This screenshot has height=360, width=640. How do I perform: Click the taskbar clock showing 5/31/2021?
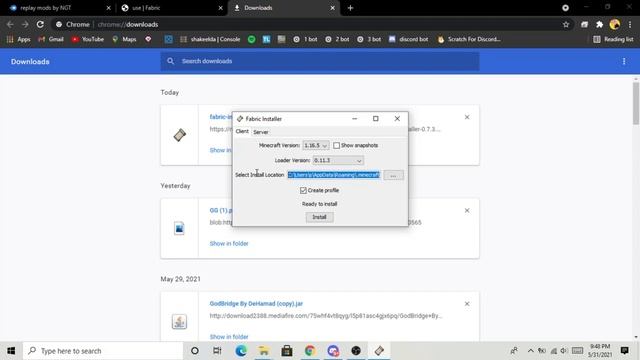tap(600, 351)
